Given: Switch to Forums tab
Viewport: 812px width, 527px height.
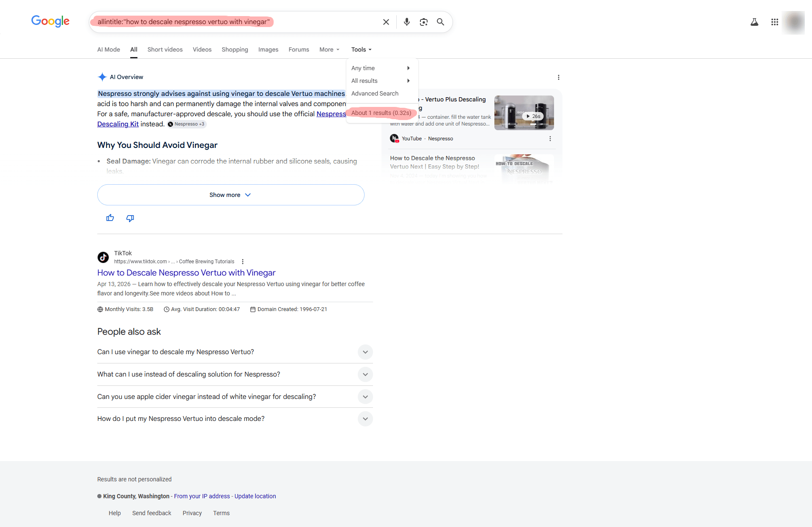Looking at the screenshot, I should coord(299,49).
